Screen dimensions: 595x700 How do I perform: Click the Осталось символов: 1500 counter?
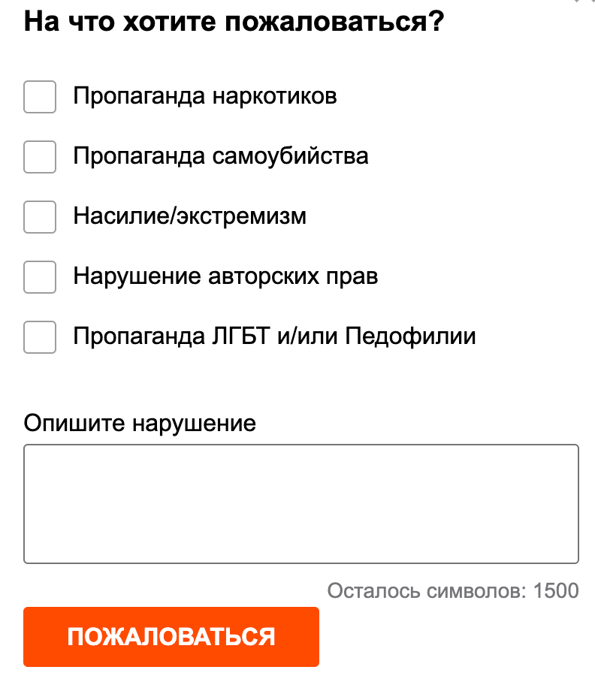[453, 590]
